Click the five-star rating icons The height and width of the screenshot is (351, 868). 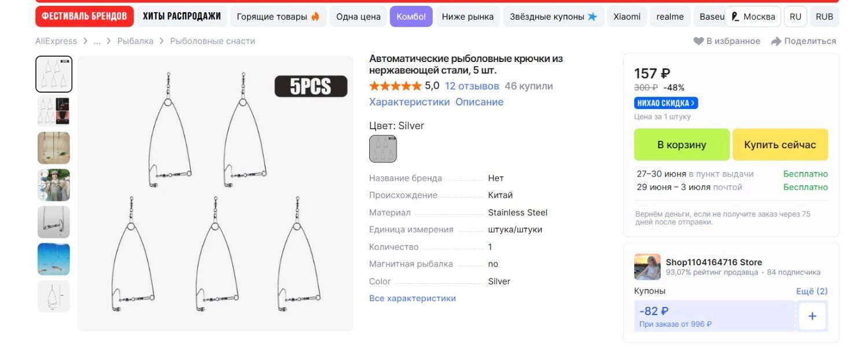pos(395,86)
